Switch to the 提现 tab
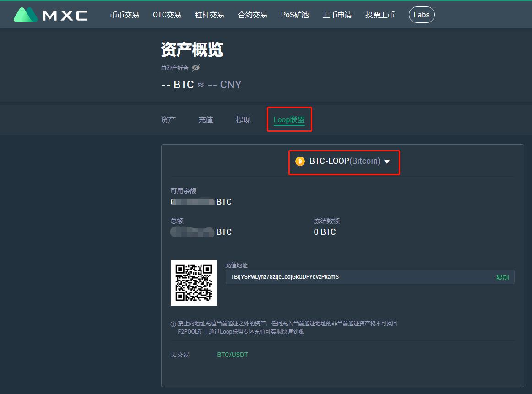This screenshot has width=532, height=394. click(x=243, y=120)
